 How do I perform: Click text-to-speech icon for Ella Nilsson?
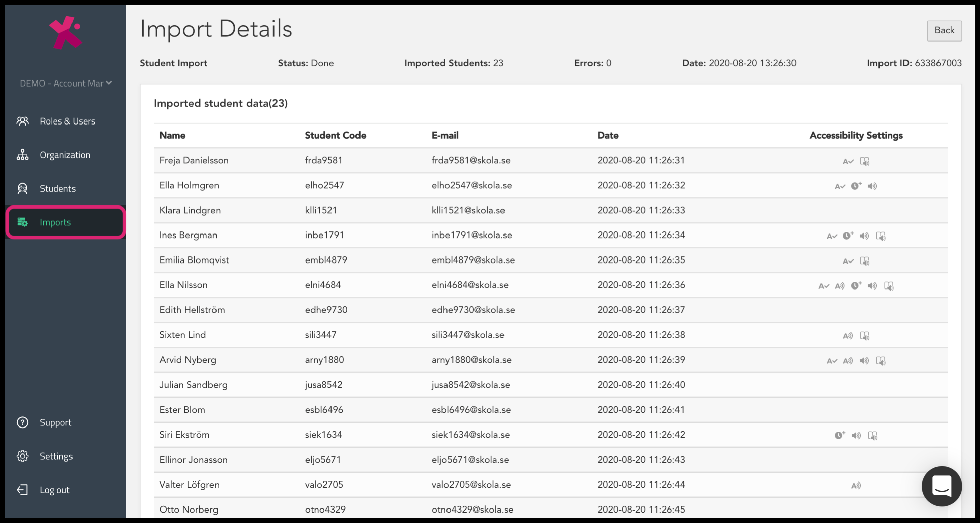point(840,286)
